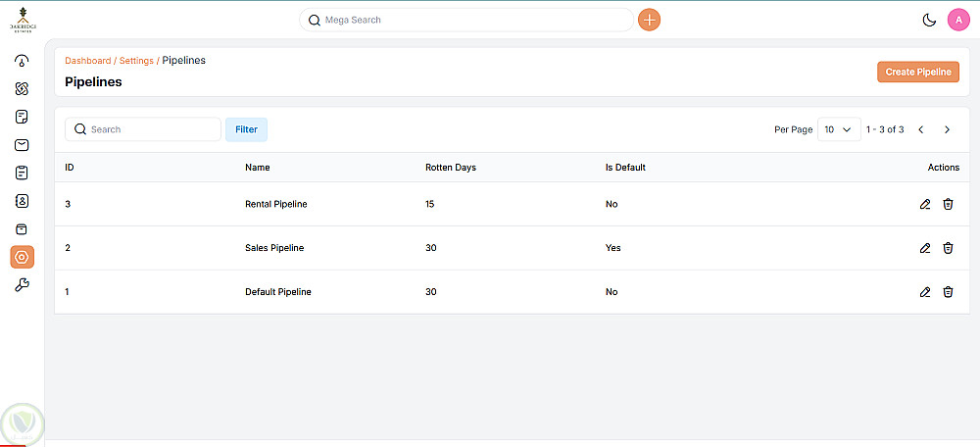
Task: Open the Activities clipboard icon in sidebar
Action: tap(22, 174)
